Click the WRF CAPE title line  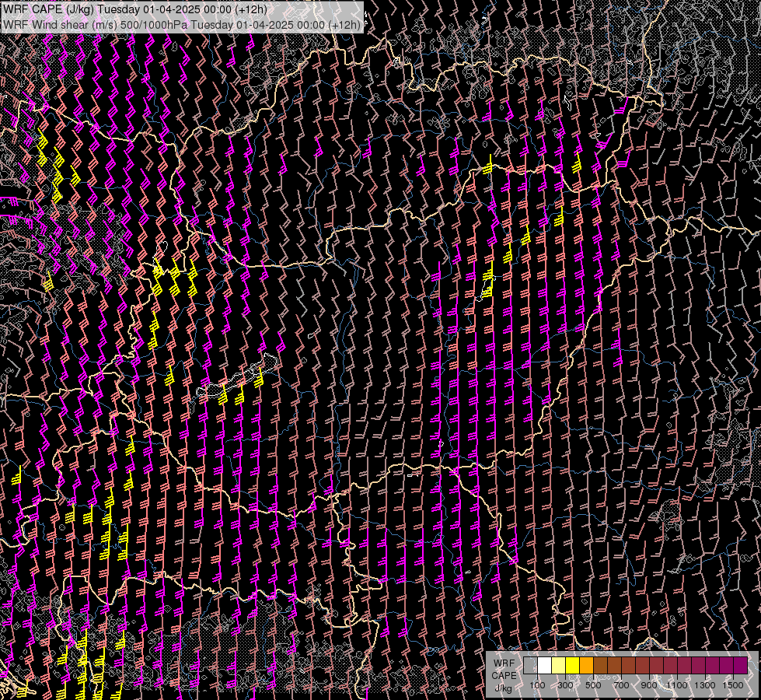(135, 9)
